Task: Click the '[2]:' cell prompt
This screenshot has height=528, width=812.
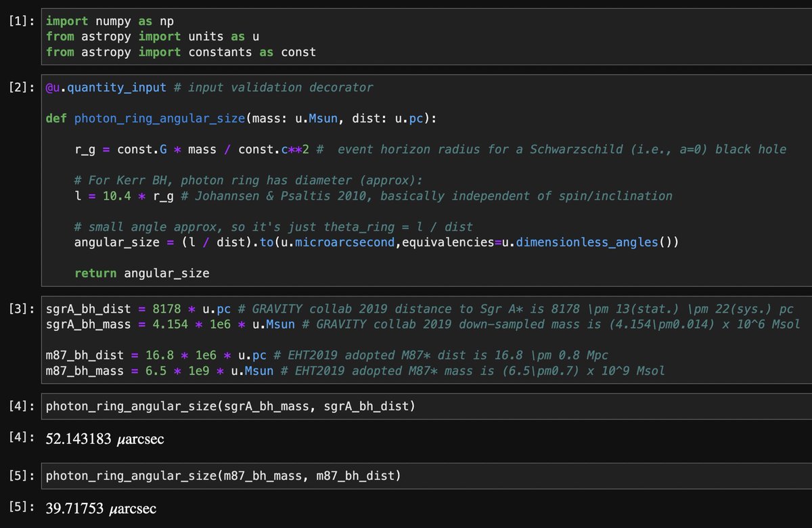Action: [22, 87]
